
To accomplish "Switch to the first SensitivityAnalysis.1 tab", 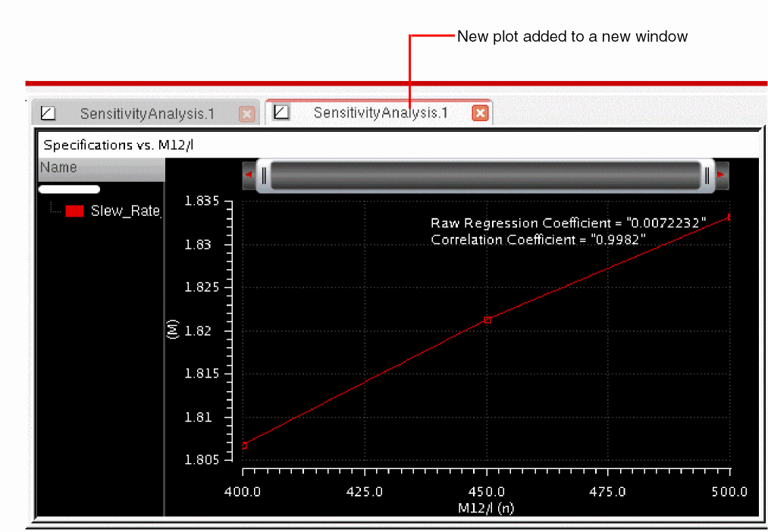I will pos(147,114).
